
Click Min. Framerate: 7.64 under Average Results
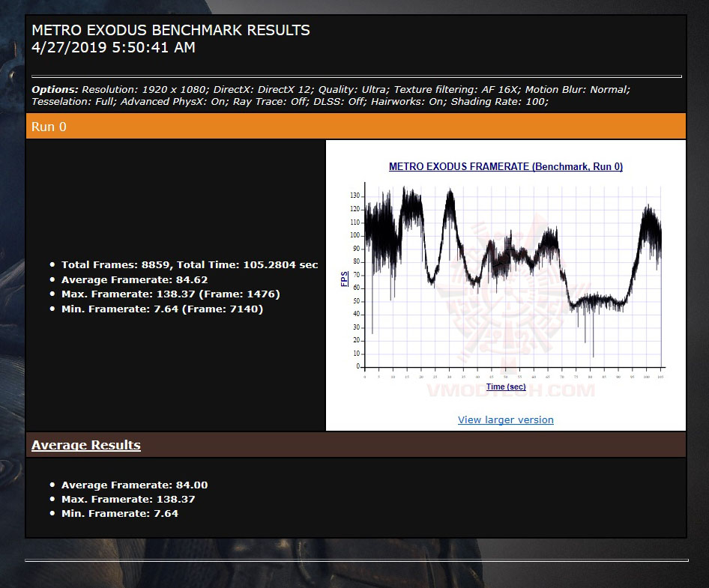click(x=120, y=513)
